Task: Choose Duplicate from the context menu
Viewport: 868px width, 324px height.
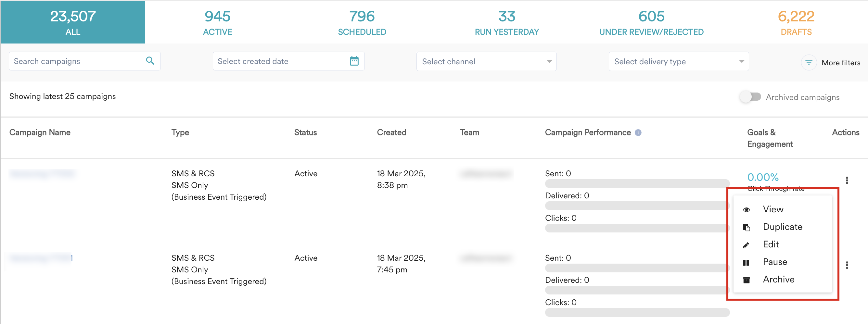Action: point(783,227)
